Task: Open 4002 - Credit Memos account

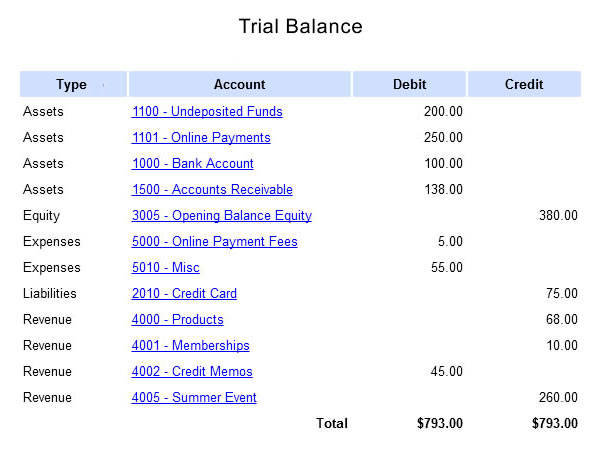Action: (x=192, y=372)
